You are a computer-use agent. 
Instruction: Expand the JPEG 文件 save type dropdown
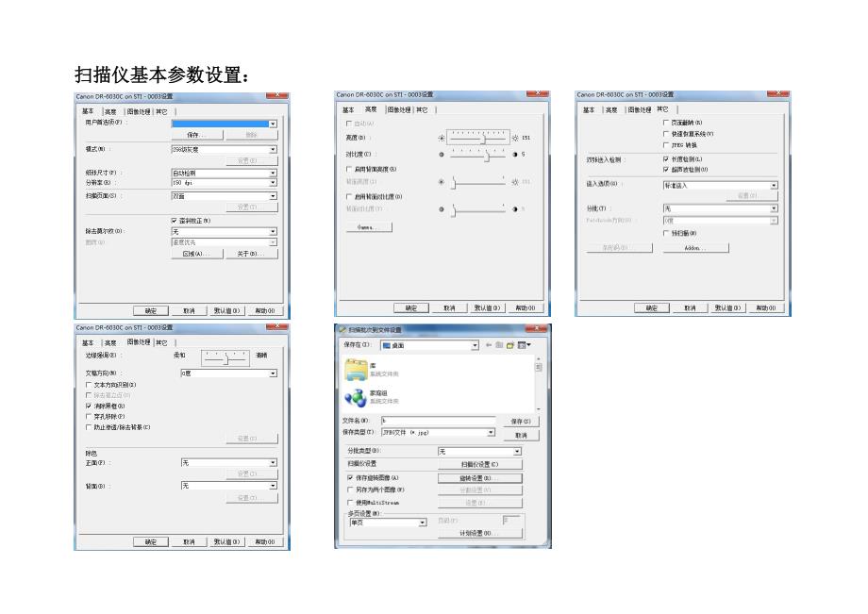click(492, 432)
